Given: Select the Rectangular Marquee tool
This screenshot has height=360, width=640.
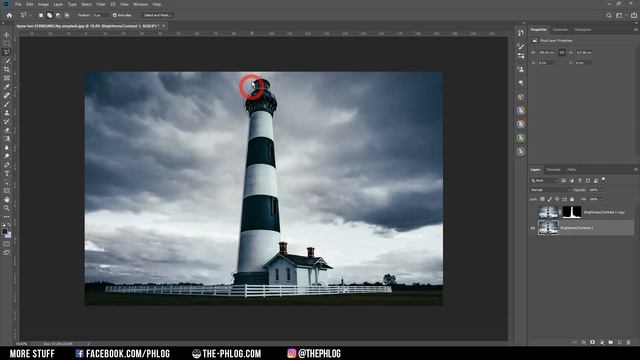Looking at the screenshot, I should click(7, 44).
